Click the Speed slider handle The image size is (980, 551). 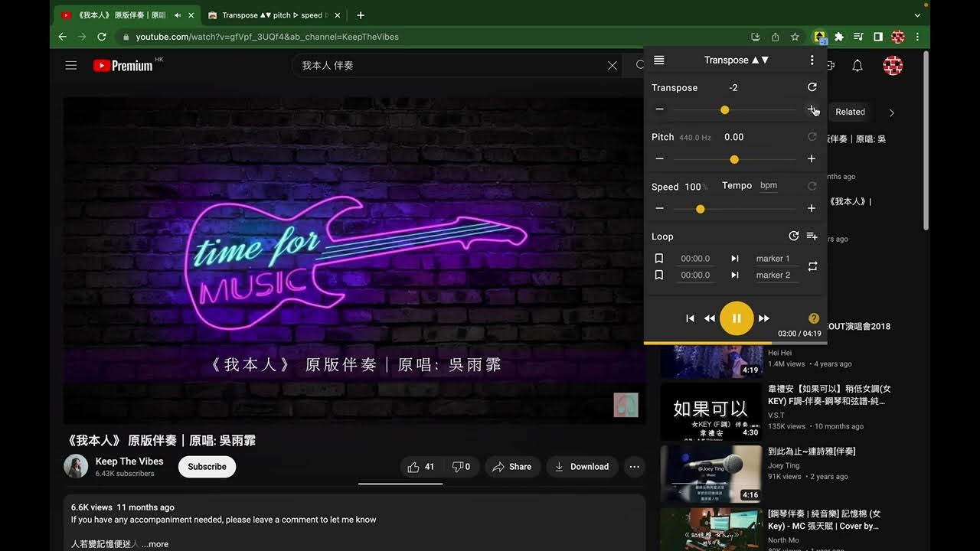[700, 209]
